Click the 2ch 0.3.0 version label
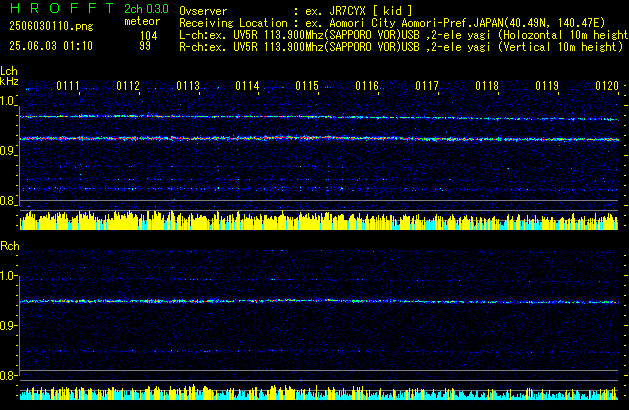 pos(146,9)
